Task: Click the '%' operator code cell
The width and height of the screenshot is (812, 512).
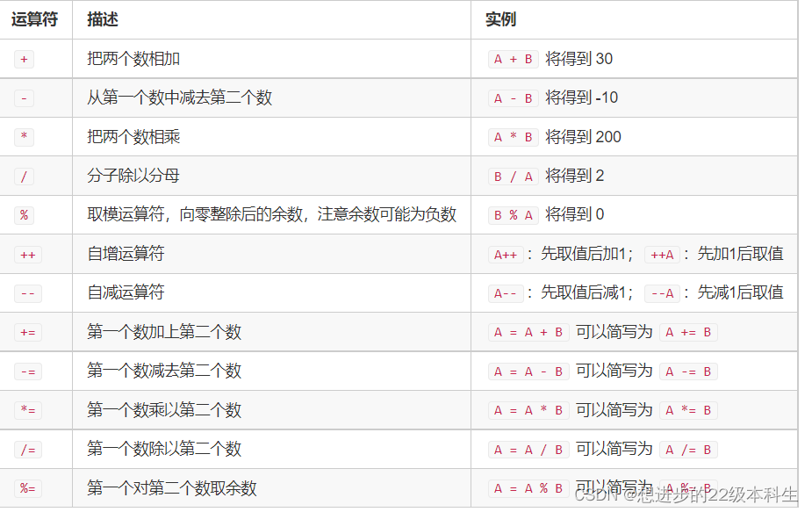Action: pyautogui.click(x=24, y=215)
